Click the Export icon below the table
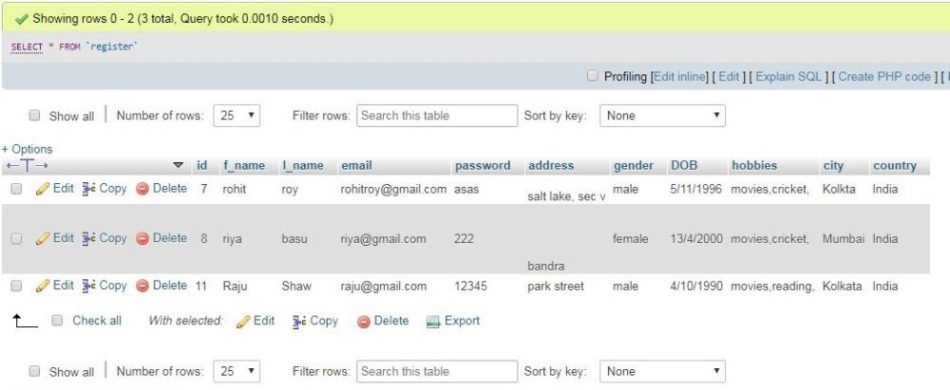Viewport: 950px width, 390px height. [x=433, y=322]
